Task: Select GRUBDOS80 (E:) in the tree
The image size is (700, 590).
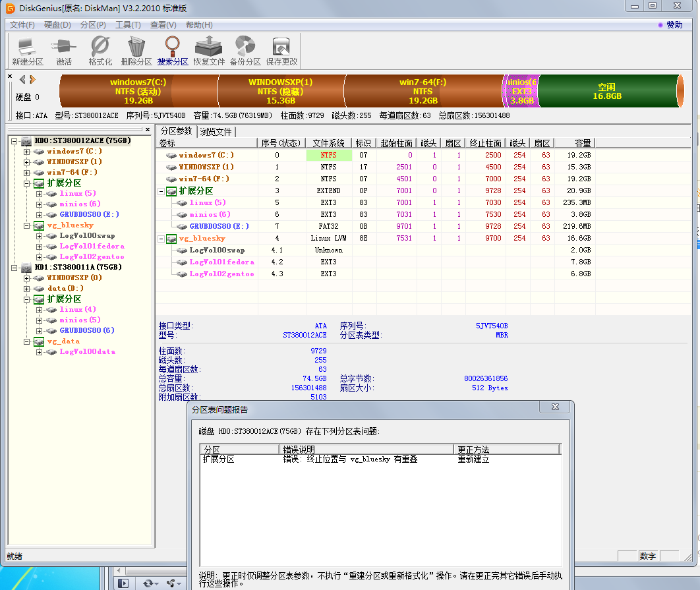Action: (x=89, y=214)
